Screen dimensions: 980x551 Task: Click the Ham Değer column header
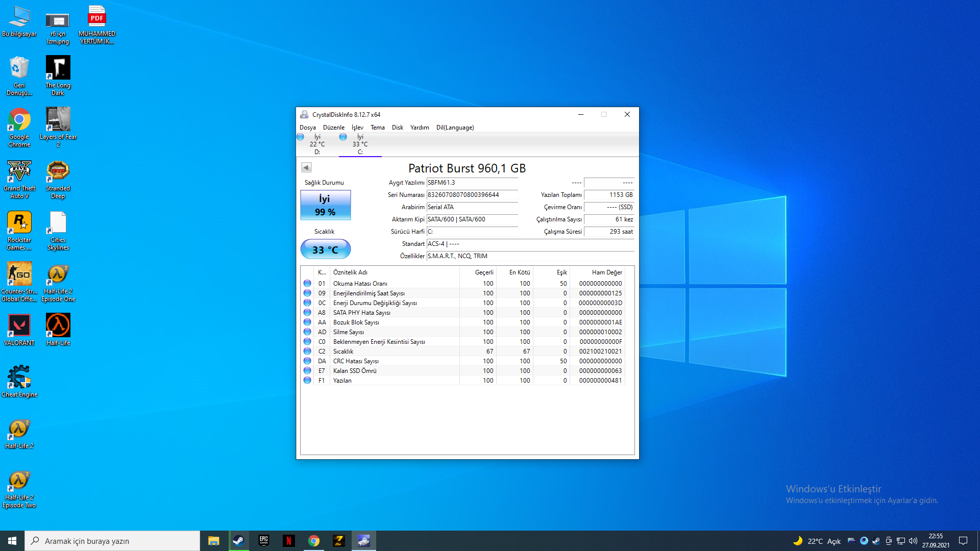[x=597, y=272]
